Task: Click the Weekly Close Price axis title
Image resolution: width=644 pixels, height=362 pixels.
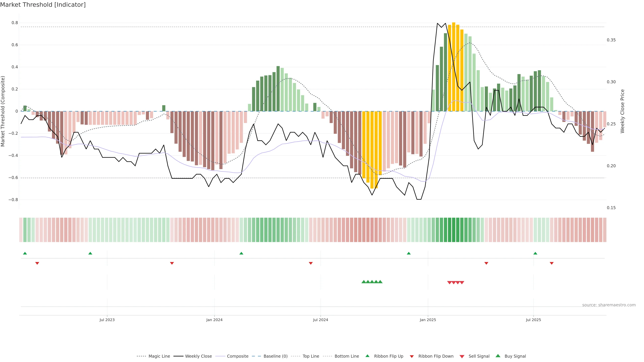Action: pos(622,111)
